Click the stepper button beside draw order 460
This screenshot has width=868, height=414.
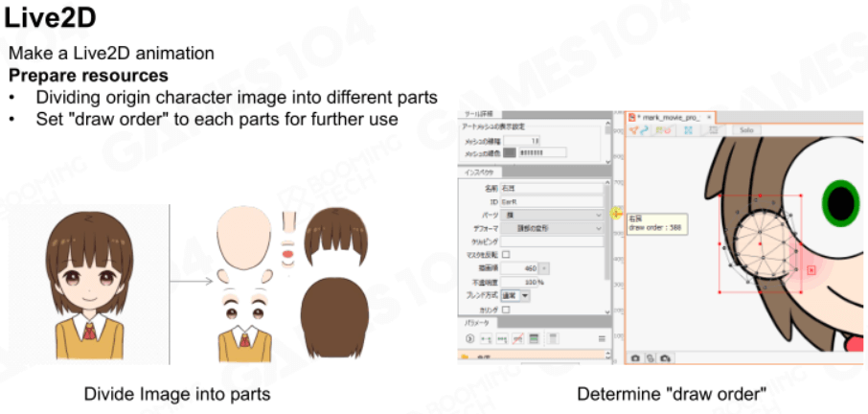pyautogui.click(x=545, y=268)
